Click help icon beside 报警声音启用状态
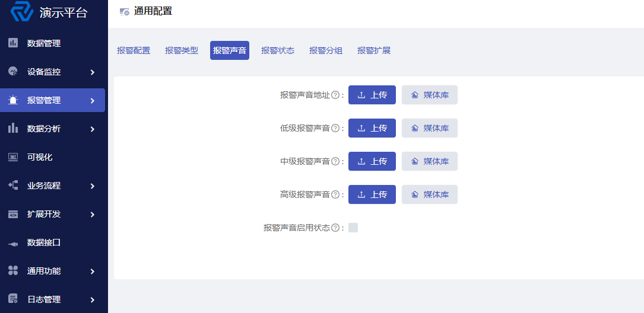The image size is (644, 313). [335, 228]
